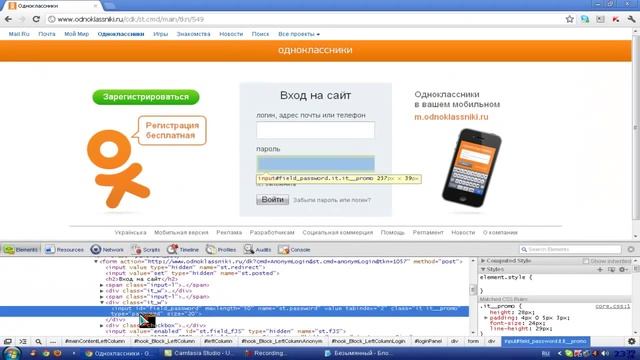Open the Console panel
640x360 pixels.
pos(294,249)
